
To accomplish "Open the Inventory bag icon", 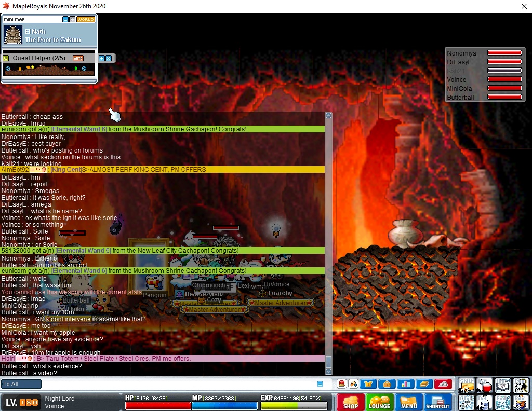I will tap(387, 384).
